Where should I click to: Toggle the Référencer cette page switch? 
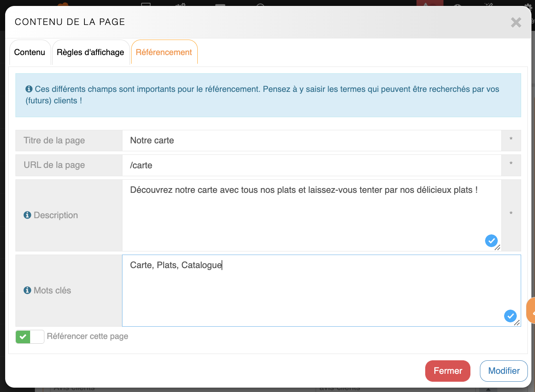[x=30, y=337]
